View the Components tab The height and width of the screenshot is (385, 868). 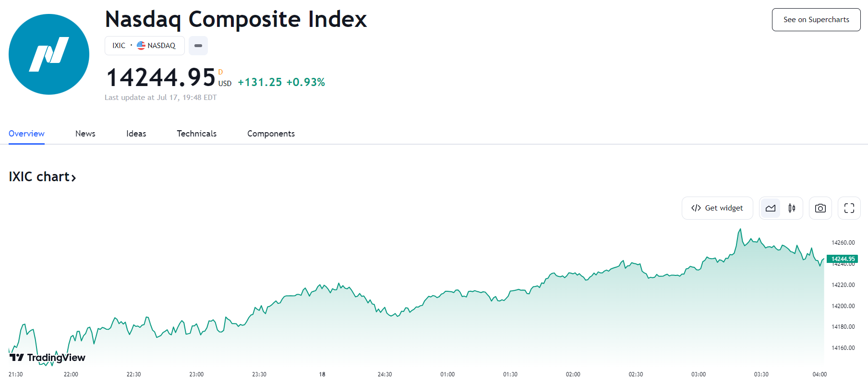click(x=271, y=134)
